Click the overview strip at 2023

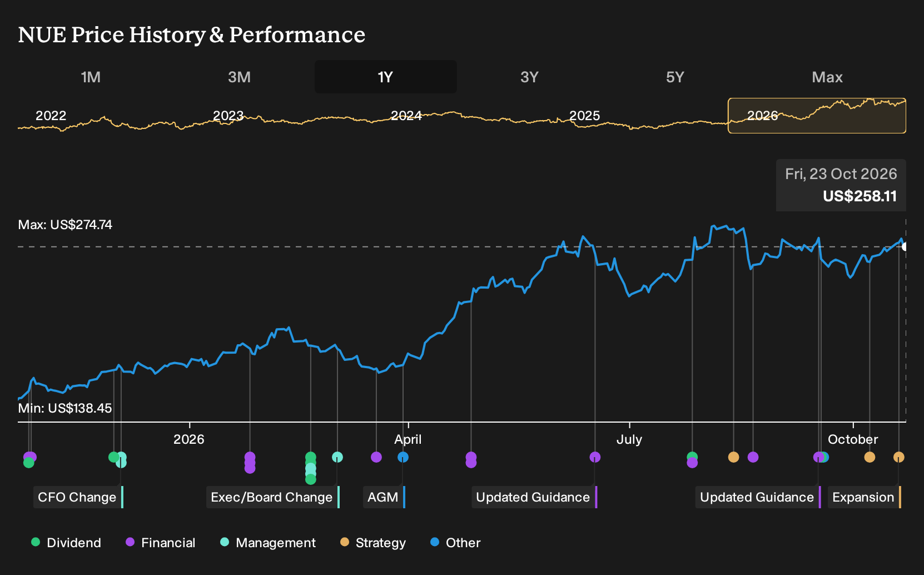228,116
